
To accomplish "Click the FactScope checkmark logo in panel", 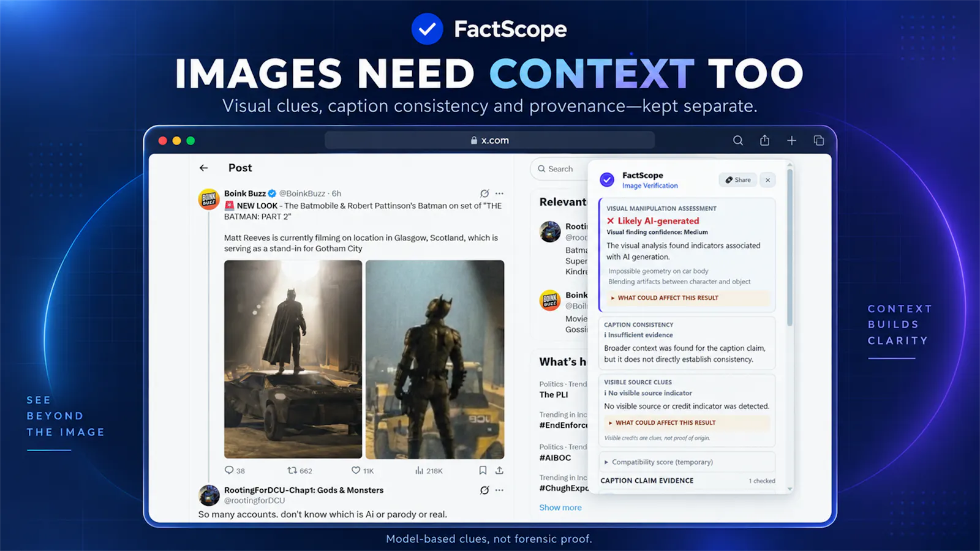I will (607, 179).
